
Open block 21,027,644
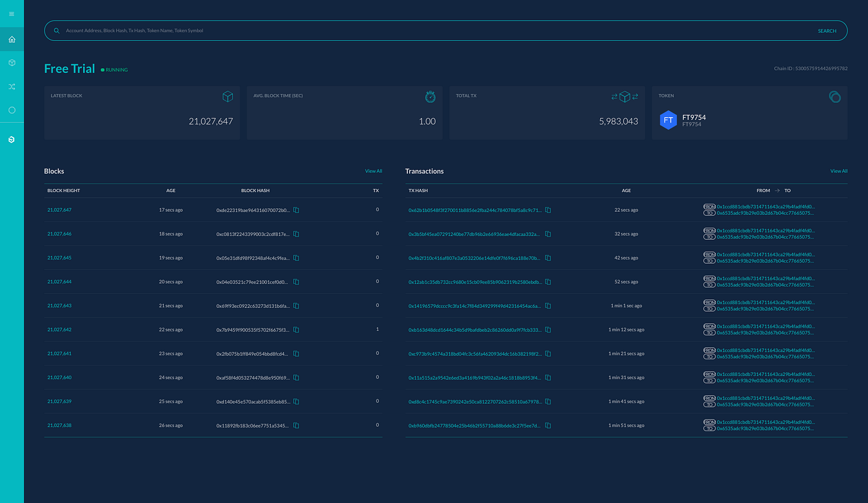point(60,282)
